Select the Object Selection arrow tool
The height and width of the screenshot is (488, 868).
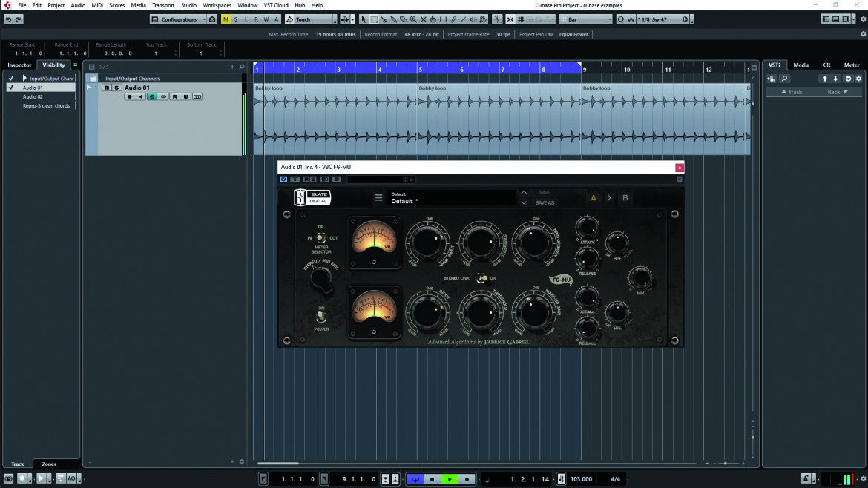(x=363, y=19)
